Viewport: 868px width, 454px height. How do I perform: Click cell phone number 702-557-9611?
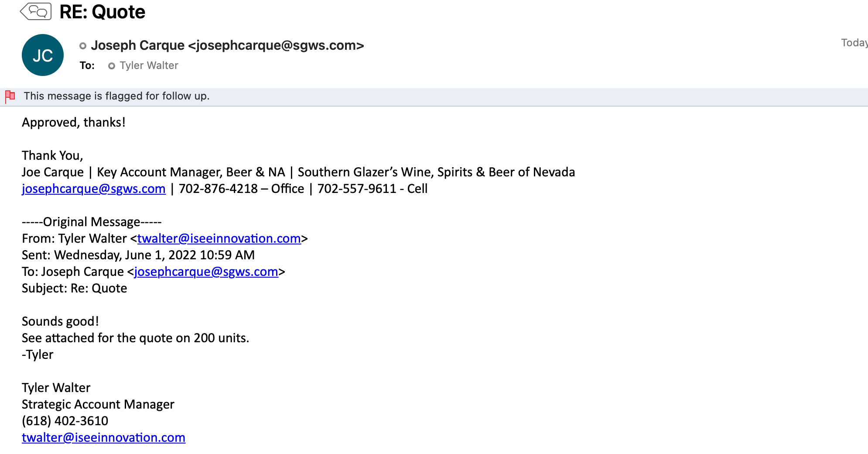pos(356,189)
